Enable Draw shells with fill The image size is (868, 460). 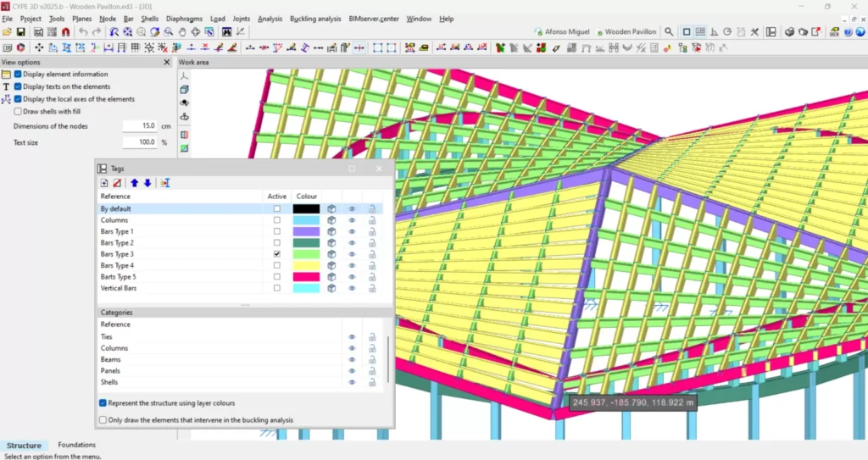(18, 111)
